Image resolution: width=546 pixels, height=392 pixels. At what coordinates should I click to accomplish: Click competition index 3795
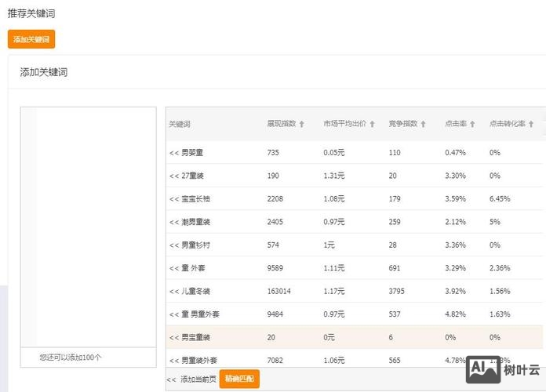pos(397,291)
